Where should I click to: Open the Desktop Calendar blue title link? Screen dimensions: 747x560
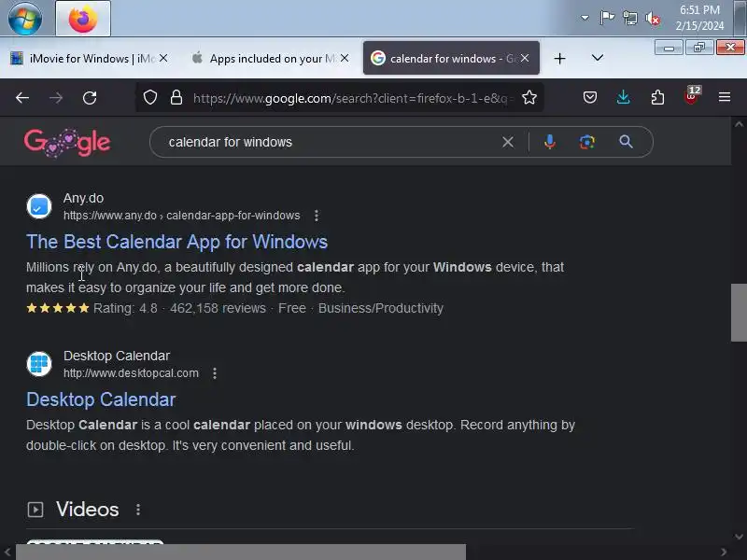click(101, 399)
